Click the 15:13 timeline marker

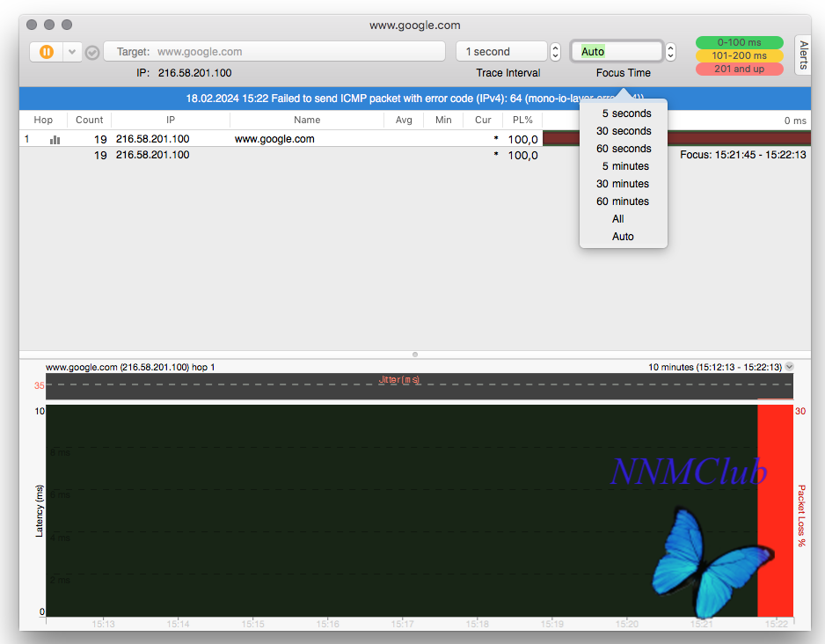103,624
